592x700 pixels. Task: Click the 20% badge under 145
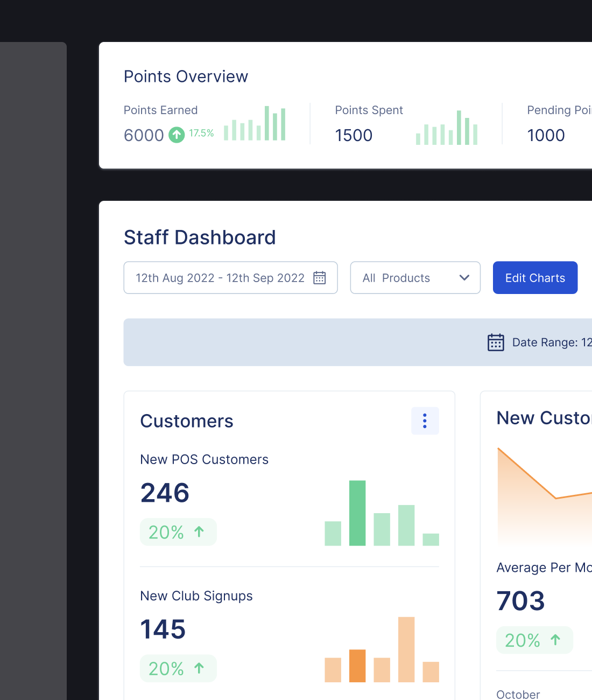(x=178, y=668)
